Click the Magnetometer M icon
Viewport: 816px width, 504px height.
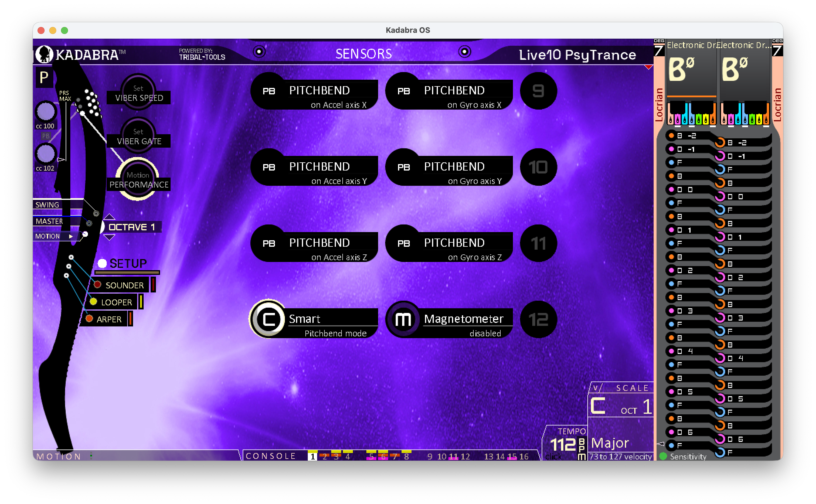tap(403, 319)
